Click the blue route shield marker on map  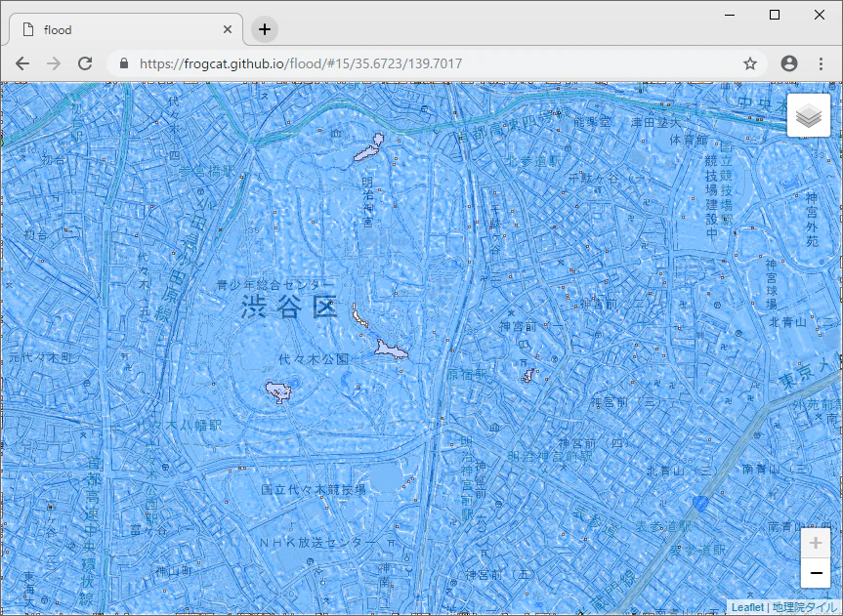coord(699,504)
